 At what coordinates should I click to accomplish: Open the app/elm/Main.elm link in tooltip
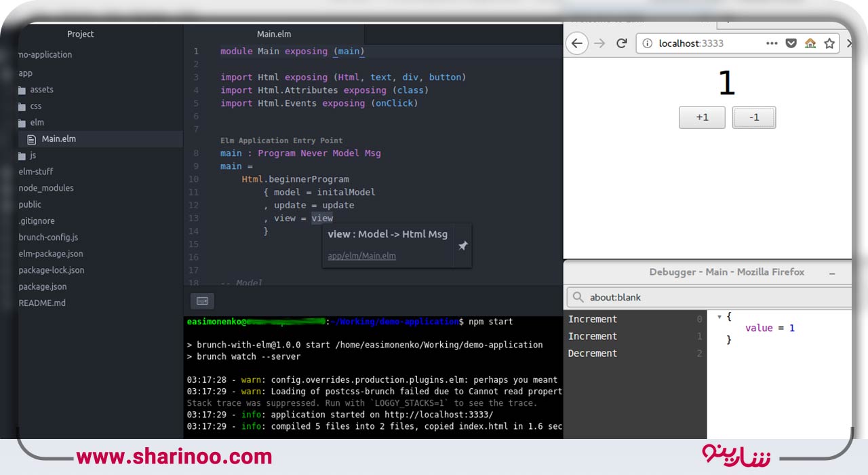[361, 256]
